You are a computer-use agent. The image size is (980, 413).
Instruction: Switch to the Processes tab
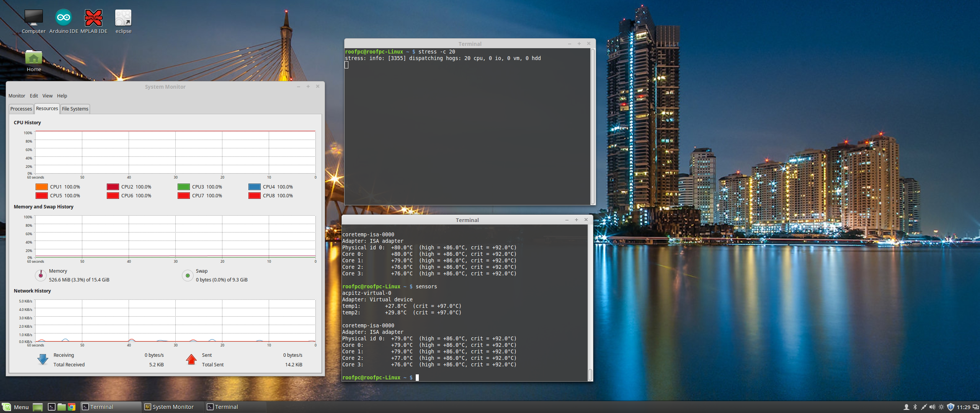[x=21, y=109]
